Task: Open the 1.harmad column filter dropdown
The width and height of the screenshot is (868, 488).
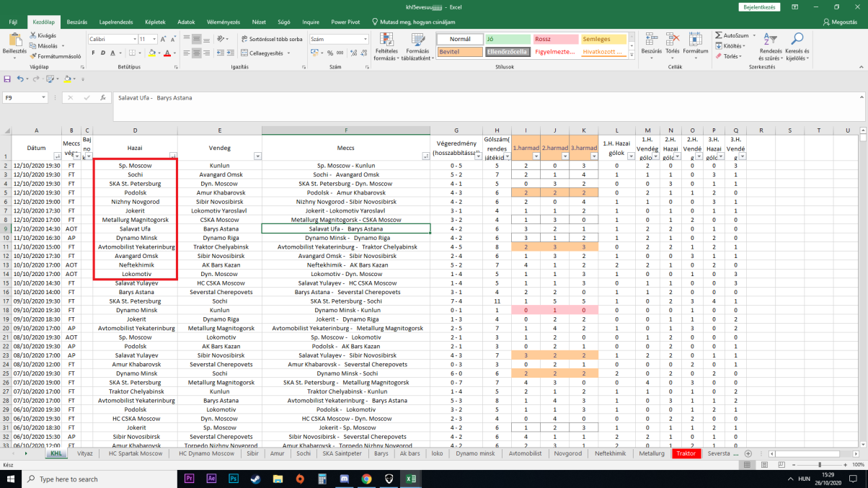Action: [x=536, y=156]
